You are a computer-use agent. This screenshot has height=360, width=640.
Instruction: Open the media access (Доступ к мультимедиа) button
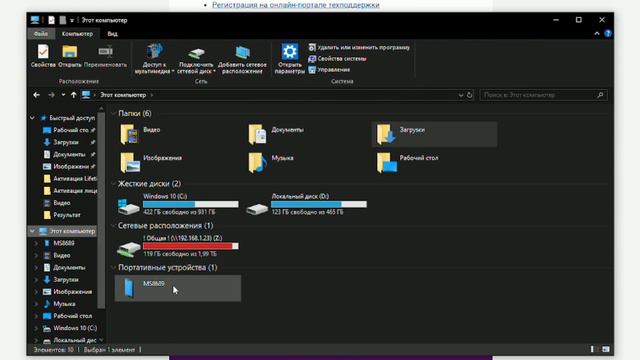pos(154,59)
